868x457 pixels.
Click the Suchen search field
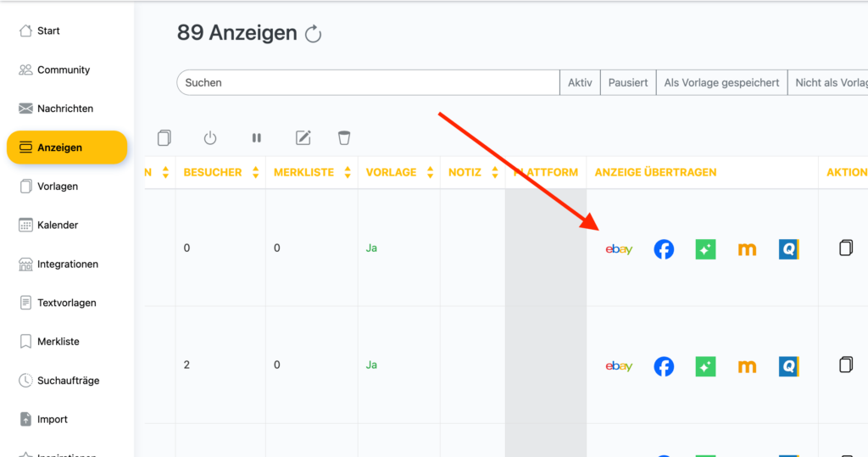pos(367,82)
